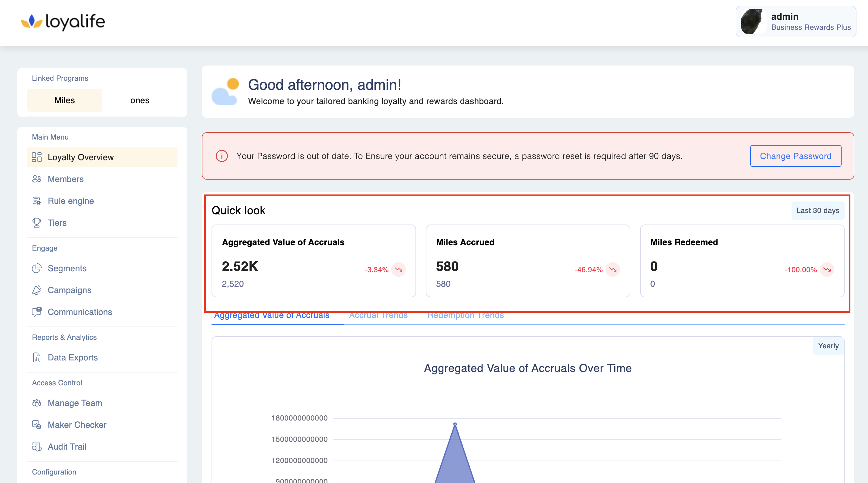Switch linked program to Miles

(64, 100)
